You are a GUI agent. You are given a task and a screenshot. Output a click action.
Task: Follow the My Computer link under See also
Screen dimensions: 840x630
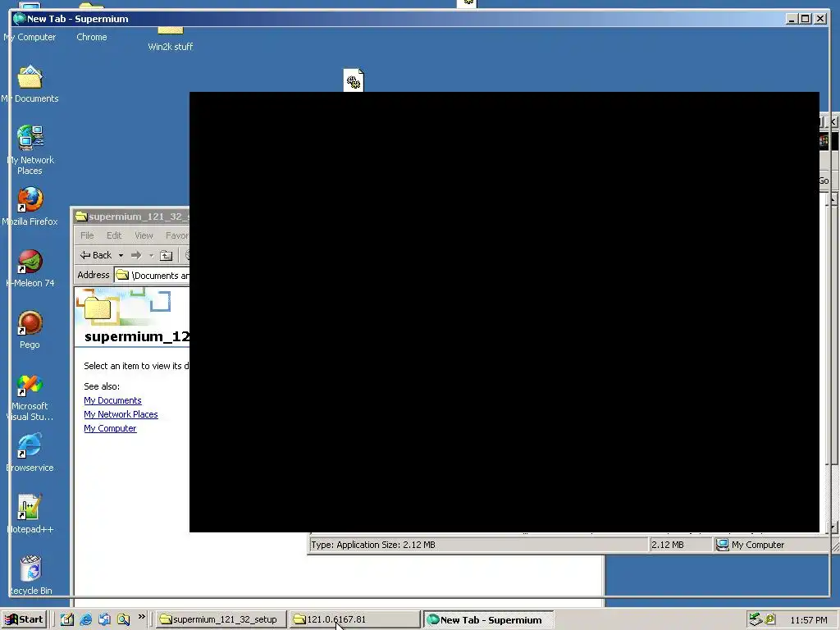pos(110,428)
